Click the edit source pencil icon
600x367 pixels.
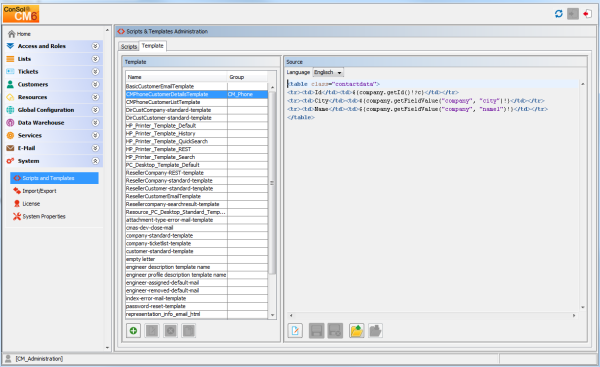point(295,331)
